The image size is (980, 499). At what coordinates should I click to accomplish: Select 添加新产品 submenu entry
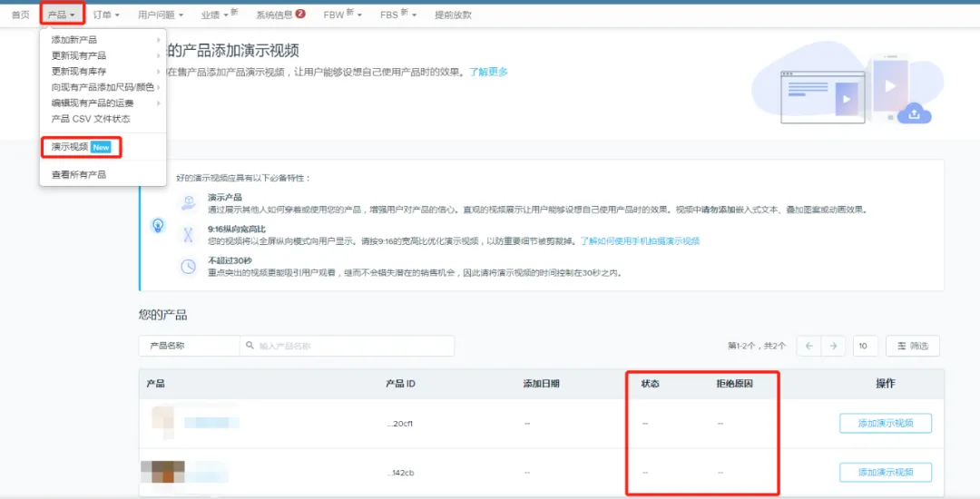pyautogui.click(x=103, y=40)
